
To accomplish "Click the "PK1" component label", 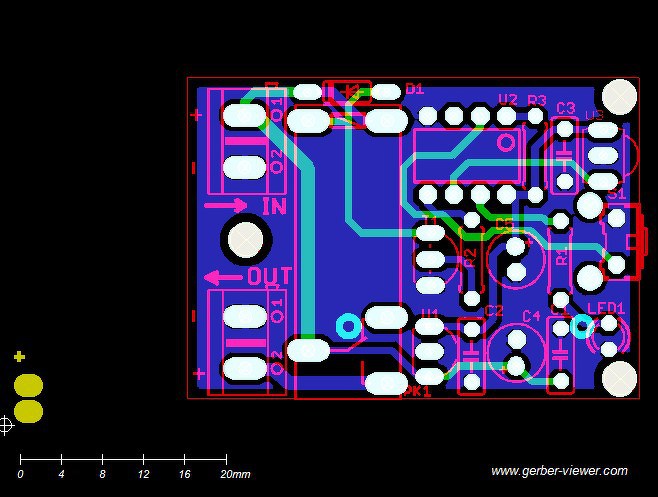I will 418,391.
